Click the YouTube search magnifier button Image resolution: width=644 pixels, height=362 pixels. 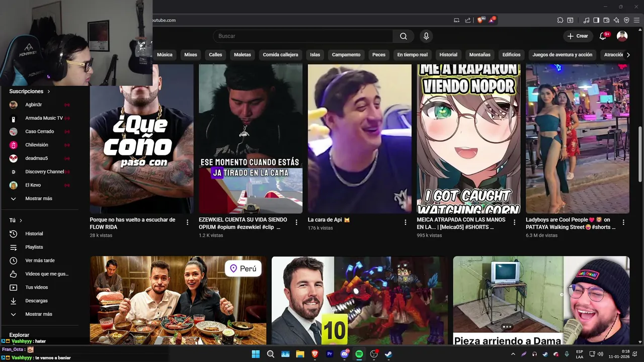coord(404,36)
